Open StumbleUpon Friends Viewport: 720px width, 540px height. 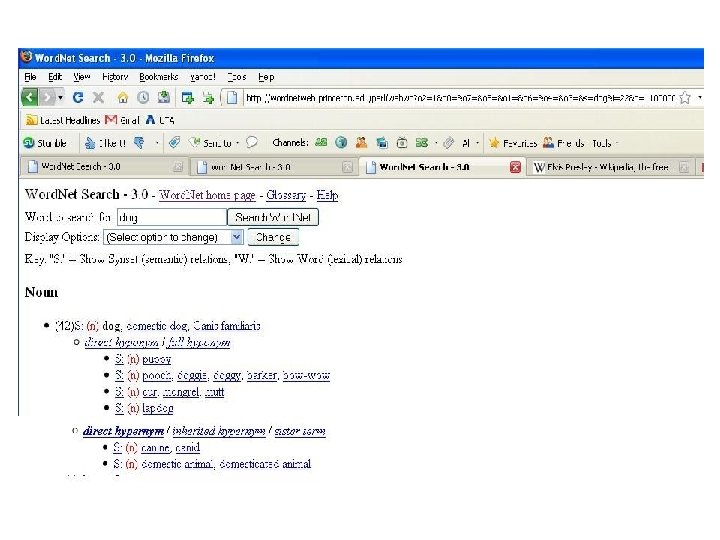coord(563,143)
